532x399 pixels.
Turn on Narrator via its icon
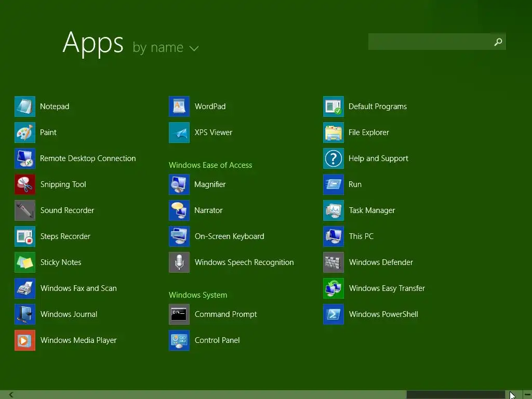tap(179, 210)
